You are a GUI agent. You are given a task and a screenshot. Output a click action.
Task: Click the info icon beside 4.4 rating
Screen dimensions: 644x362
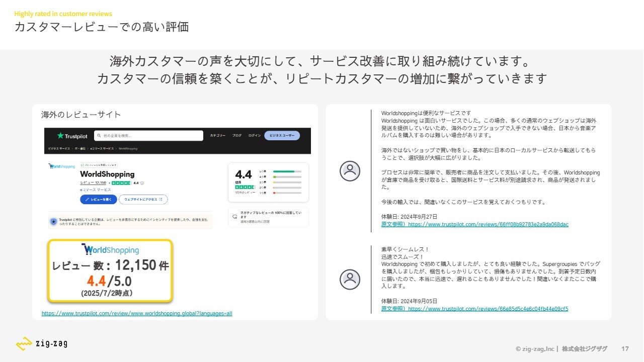[x=142, y=183]
